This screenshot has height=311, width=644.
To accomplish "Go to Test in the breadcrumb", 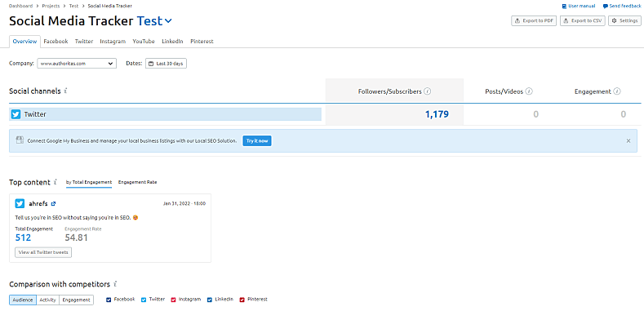I will click(x=74, y=7).
